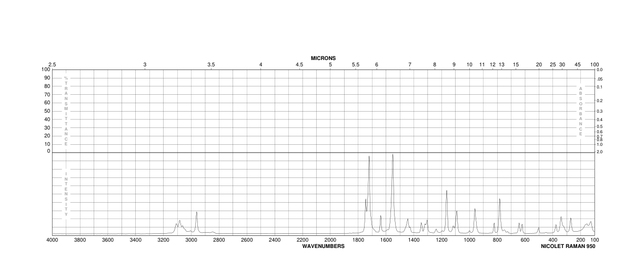Image resolution: width=644 pixels, height=278 pixels.
Task: Click the 4.5 microns scale label
Action: click(x=299, y=65)
